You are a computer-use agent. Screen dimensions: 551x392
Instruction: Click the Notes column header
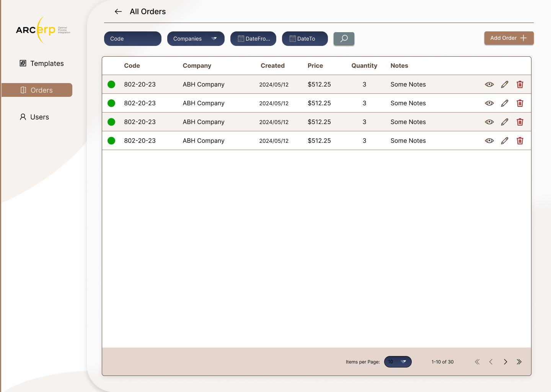click(x=399, y=65)
